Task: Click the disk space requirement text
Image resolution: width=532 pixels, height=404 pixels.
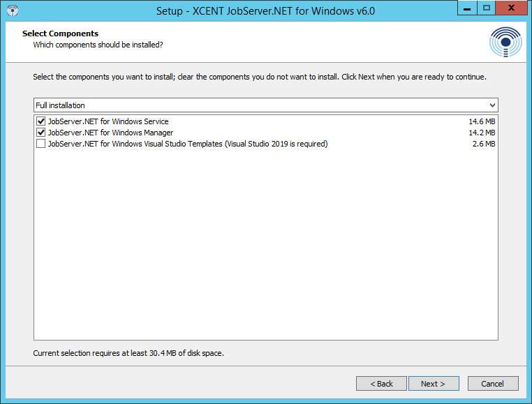Action: [128, 353]
